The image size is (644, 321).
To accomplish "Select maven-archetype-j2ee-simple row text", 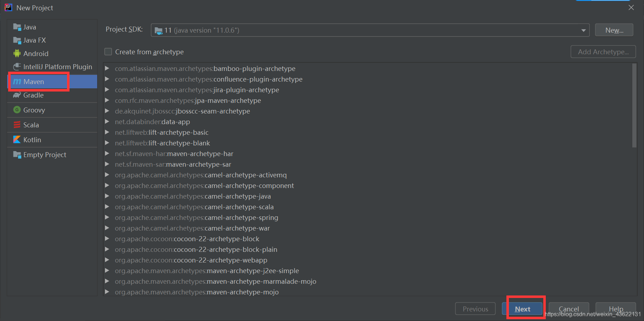I will tap(207, 271).
